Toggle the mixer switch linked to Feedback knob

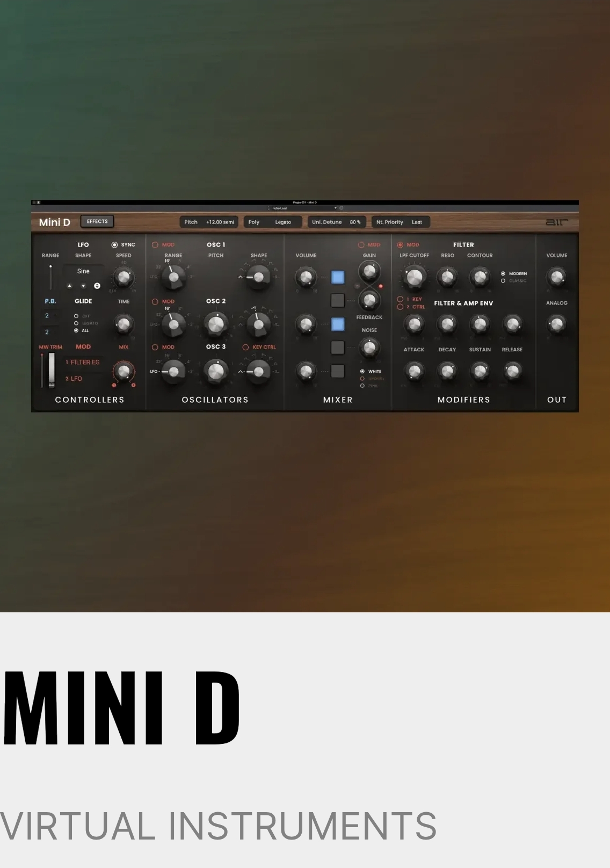[x=338, y=300]
